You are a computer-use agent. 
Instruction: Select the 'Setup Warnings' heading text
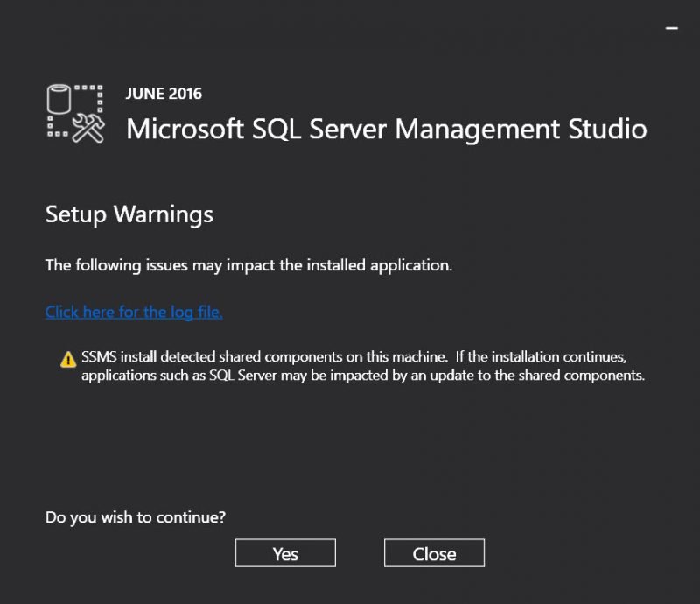[129, 214]
